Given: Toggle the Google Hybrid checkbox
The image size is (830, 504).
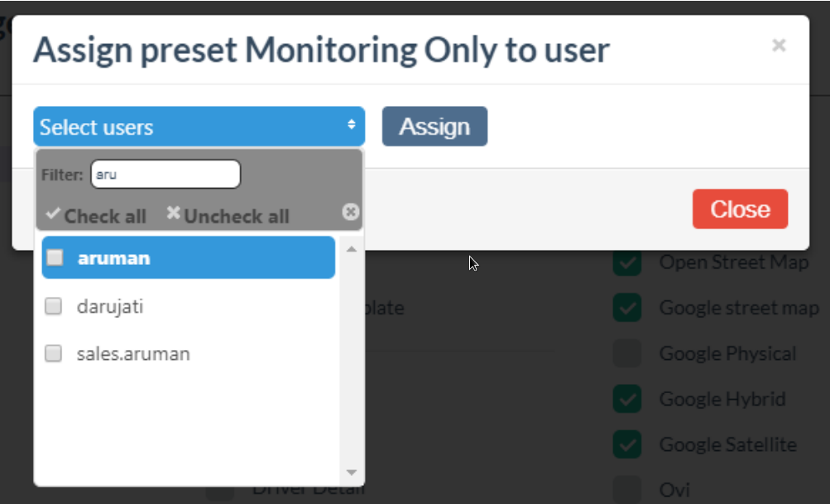Looking at the screenshot, I should click(628, 400).
